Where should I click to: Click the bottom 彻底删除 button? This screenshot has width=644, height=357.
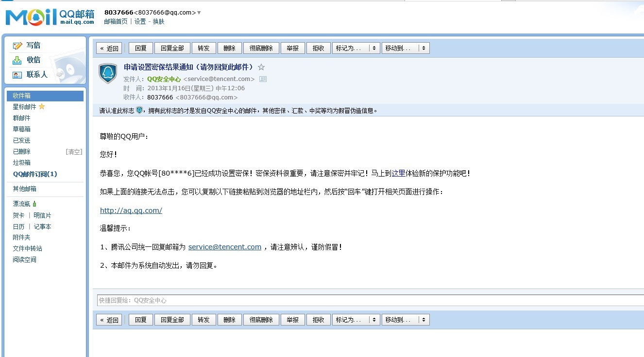tap(261, 320)
